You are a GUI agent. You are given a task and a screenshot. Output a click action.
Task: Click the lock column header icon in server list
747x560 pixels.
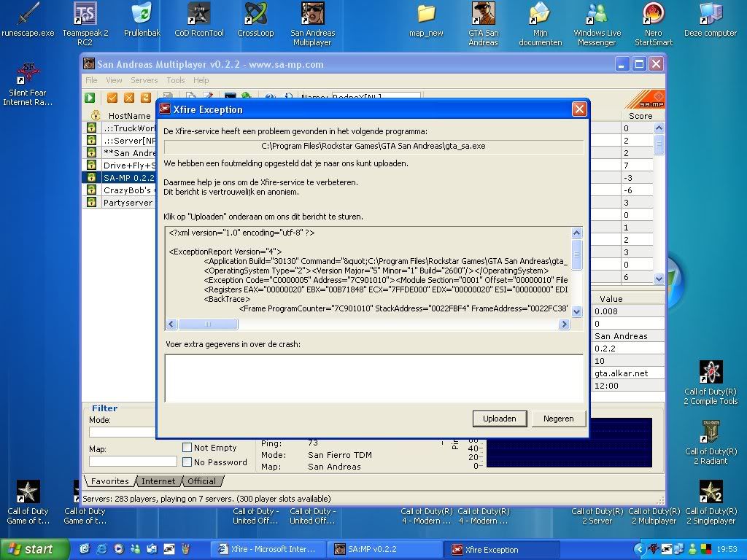(96, 115)
